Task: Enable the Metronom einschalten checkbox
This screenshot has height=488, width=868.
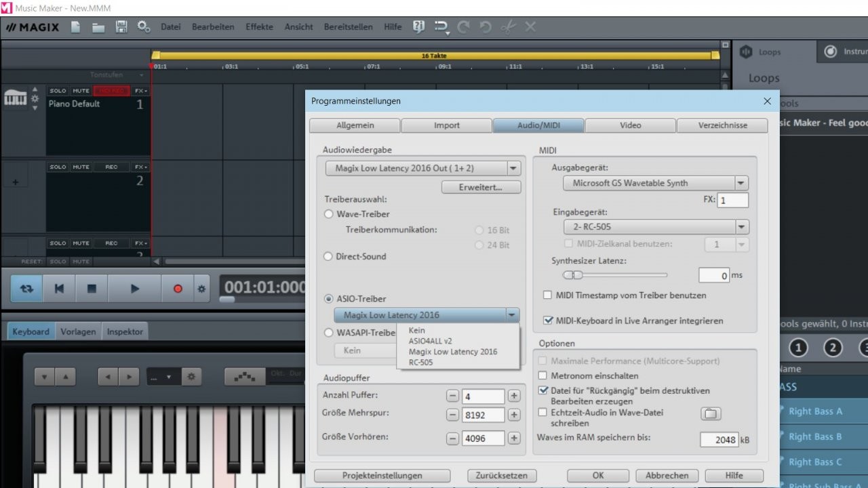Action: [x=542, y=375]
